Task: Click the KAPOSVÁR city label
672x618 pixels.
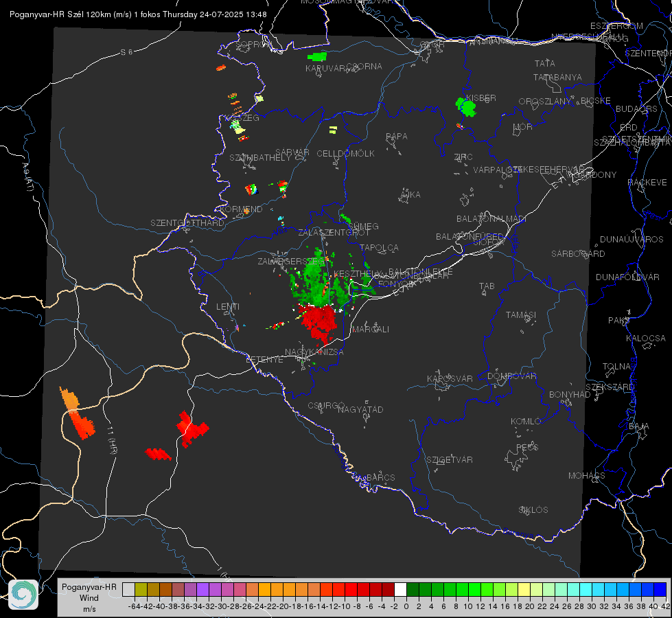Action: pos(450,378)
